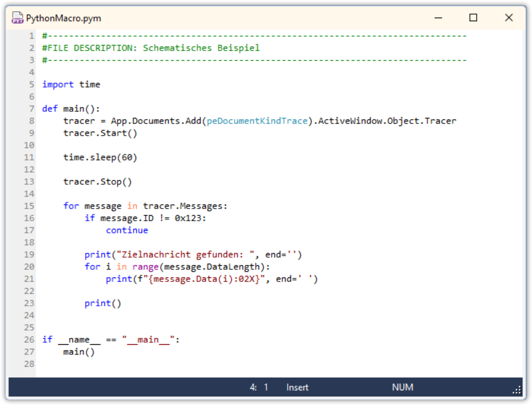
Task: Click the continue keyword
Action: pos(127,230)
